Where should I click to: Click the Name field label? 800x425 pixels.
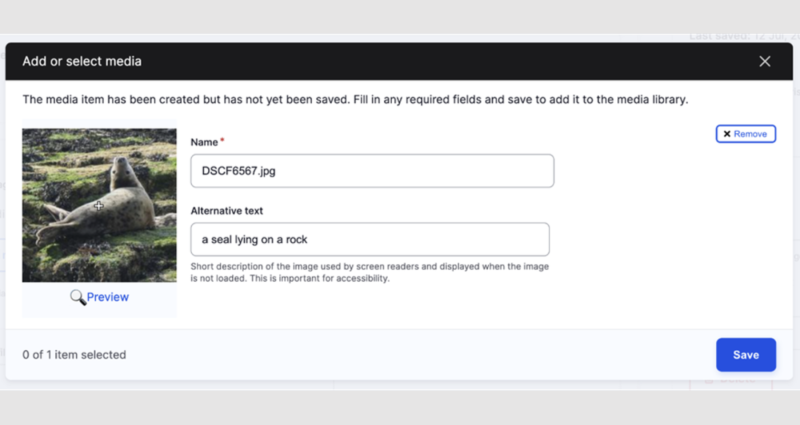click(x=204, y=142)
